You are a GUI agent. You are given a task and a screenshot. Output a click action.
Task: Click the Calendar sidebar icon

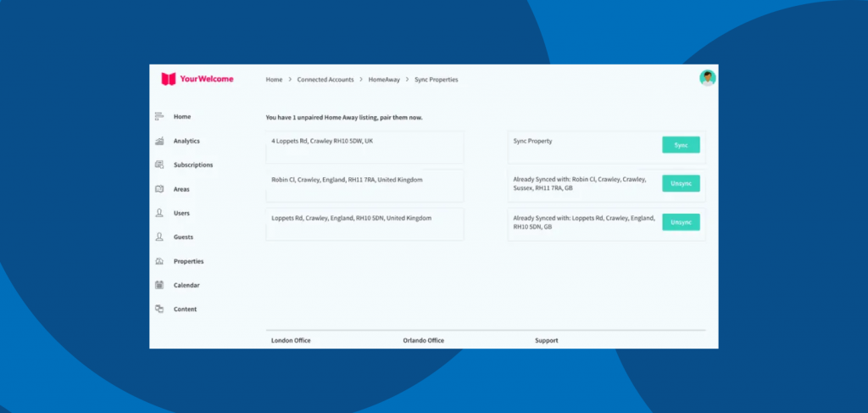click(x=159, y=285)
